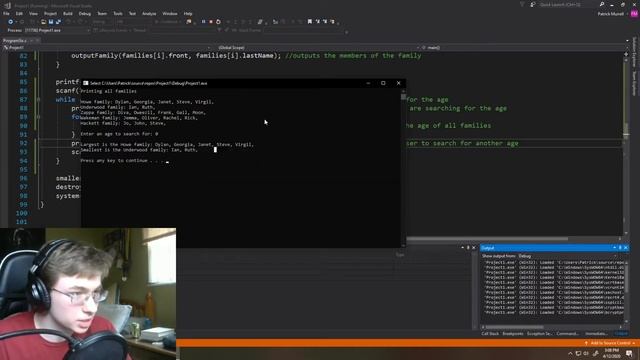The image size is (640, 360).
Task: Click the toggle bookmark toolbar icon
Action: [x=310, y=22]
